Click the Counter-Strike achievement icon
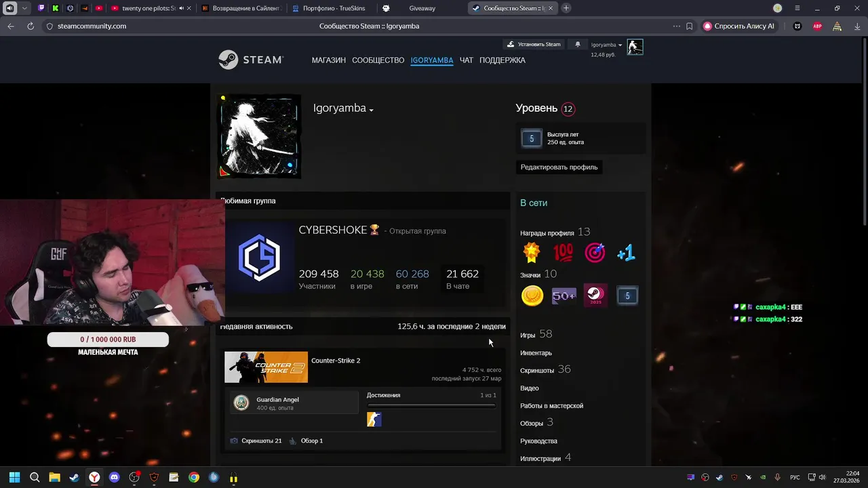 (374, 420)
